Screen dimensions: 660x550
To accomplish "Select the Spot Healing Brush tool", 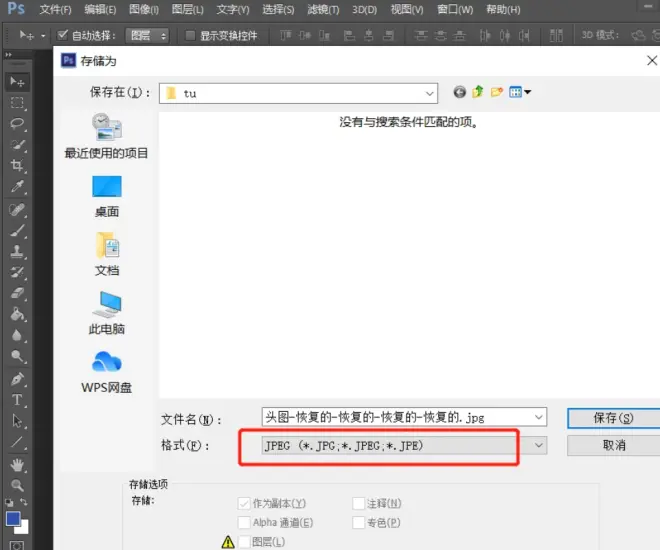I will coord(17,209).
